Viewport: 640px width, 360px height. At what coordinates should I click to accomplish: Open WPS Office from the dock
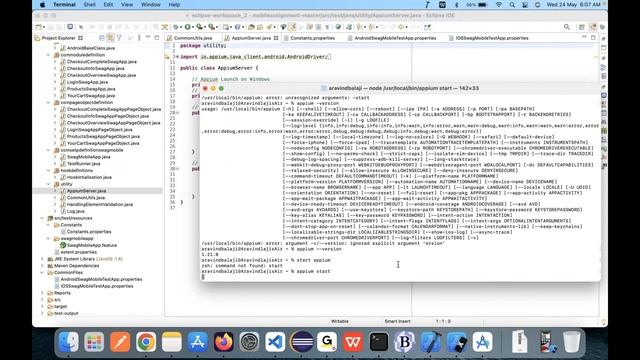click(353, 342)
